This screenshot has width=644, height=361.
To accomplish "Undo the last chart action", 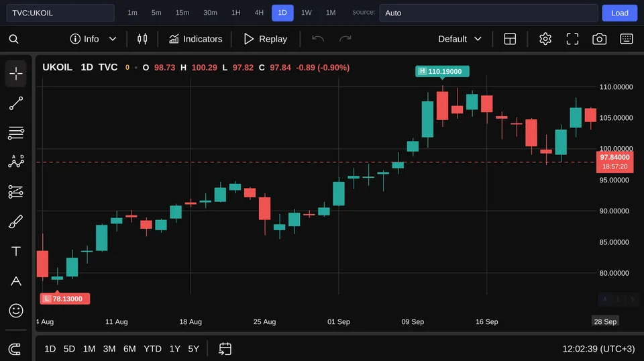I will point(318,39).
